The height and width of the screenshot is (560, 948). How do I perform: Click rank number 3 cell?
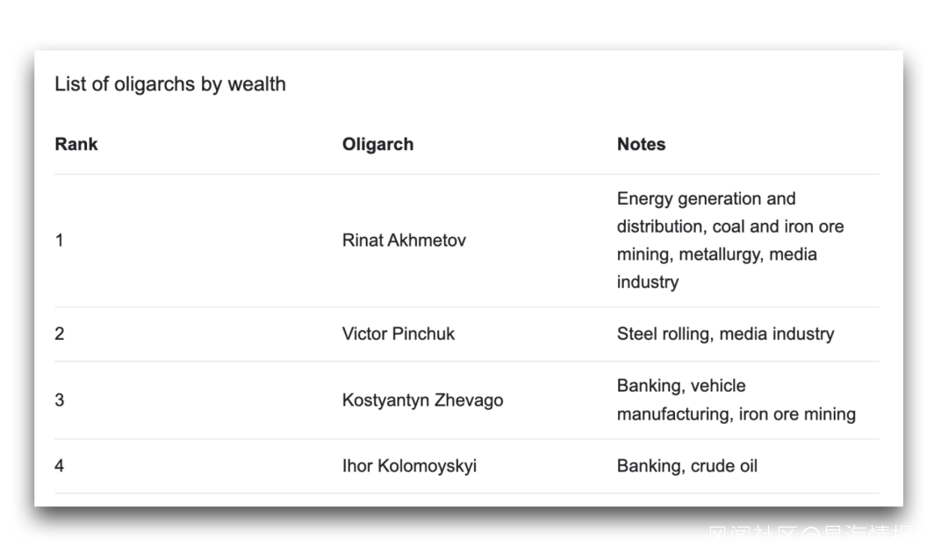pos(59,400)
